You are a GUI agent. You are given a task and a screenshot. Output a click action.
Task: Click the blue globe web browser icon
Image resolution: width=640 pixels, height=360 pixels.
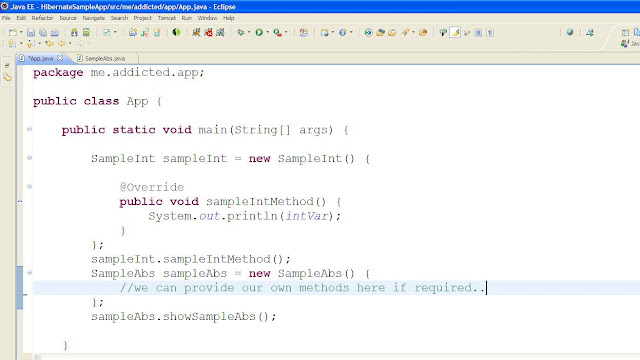point(343,33)
